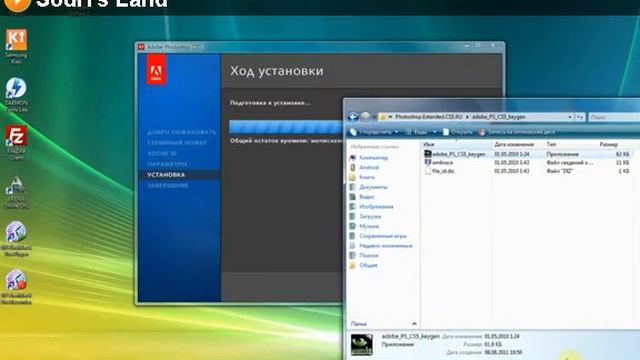Select the ЗАВЕРШЕНИЕ installer step

pyautogui.click(x=168, y=185)
